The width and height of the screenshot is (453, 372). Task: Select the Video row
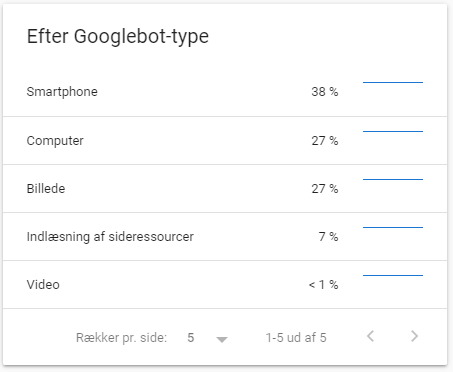point(225,285)
